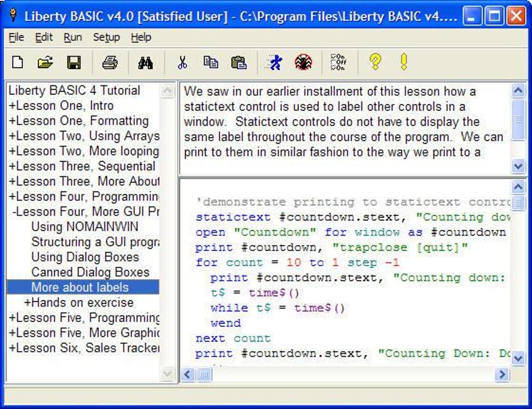Viewport: 532px width, 409px height.
Task: Click the yellow exclamation mark icon
Action: (403, 61)
